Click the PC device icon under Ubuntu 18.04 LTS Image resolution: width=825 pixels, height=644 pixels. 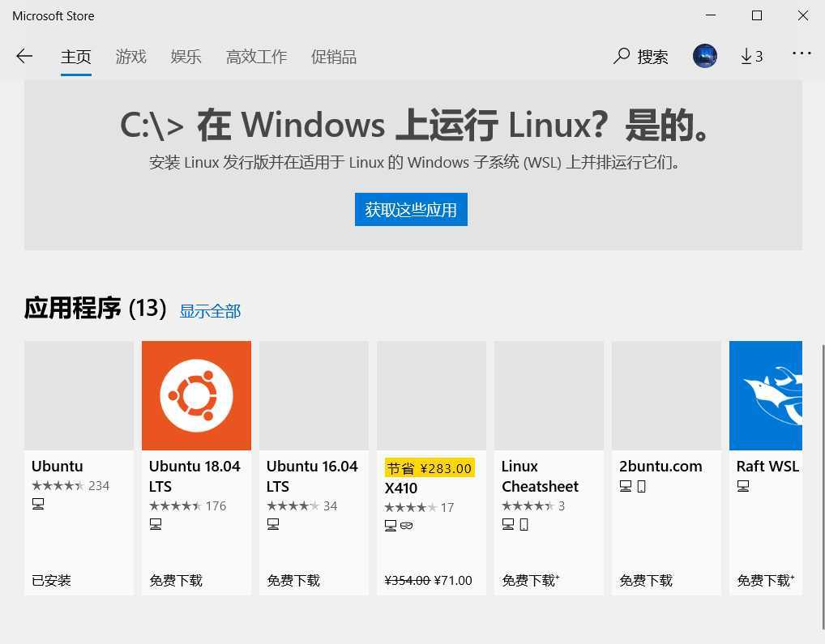pyautogui.click(x=156, y=524)
